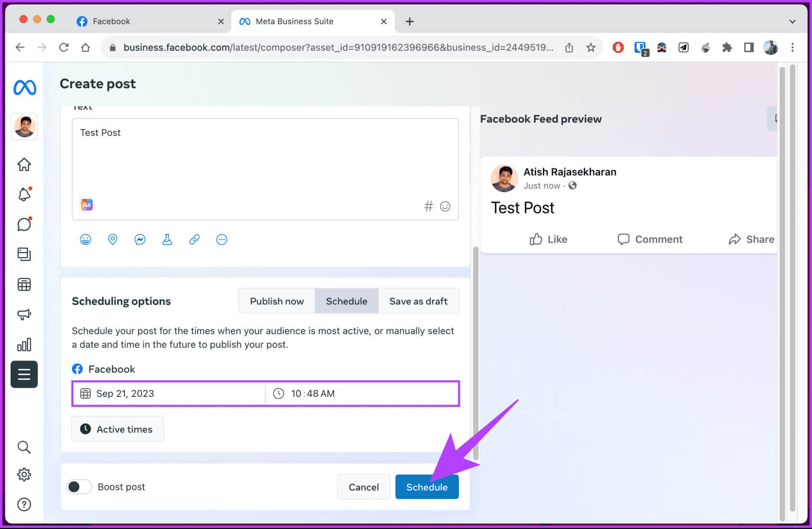Open Planner calendar grid icon

[x=24, y=284]
